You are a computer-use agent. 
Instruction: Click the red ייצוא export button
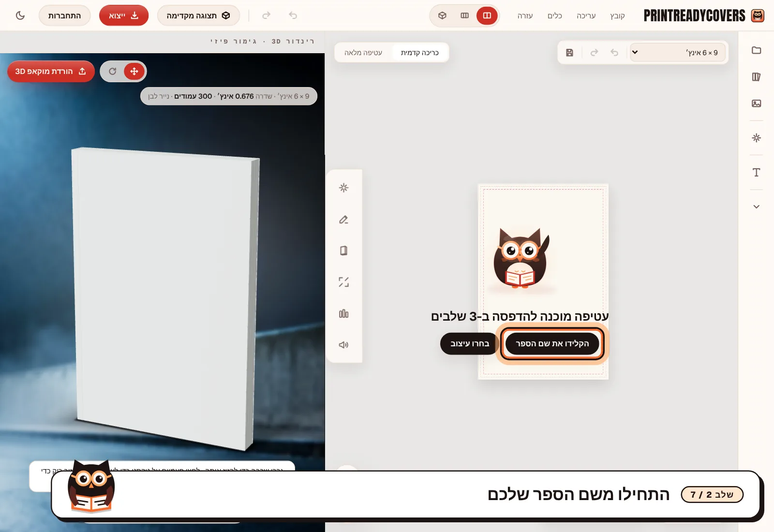(x=124, y=15)
